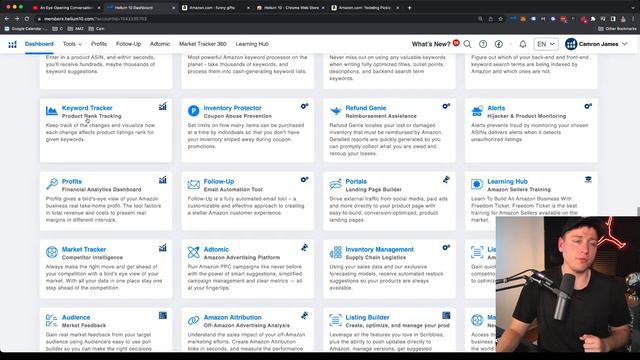Open the Google Calendar bookmark
This screenshot has height=360, width=640.
(25, 29)
